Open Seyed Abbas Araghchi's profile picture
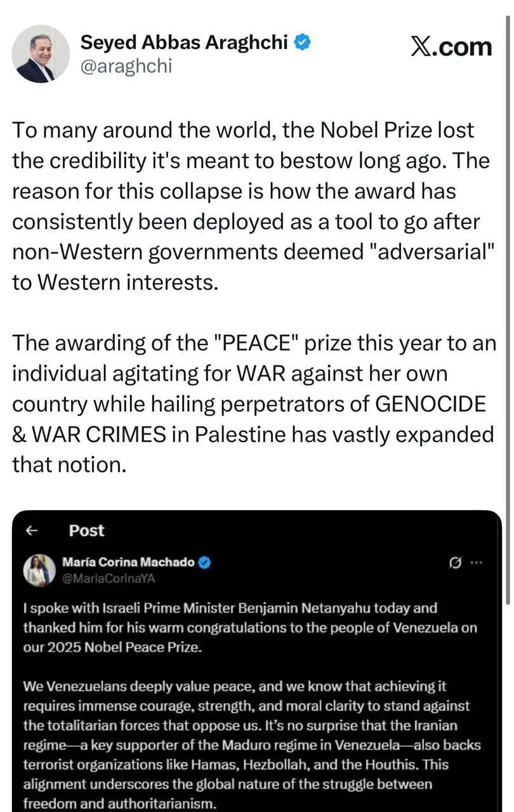The height and width of the screenshot is (812, 514). (41, 54)
